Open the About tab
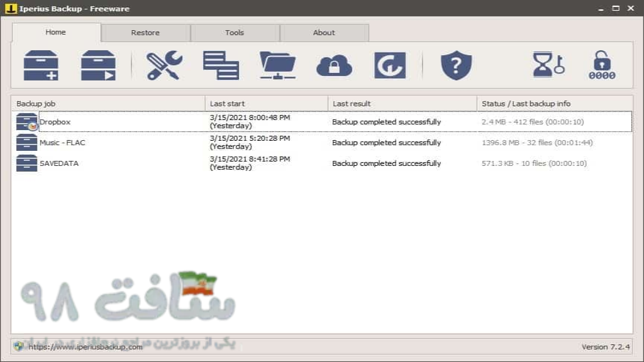 (324, 33)
